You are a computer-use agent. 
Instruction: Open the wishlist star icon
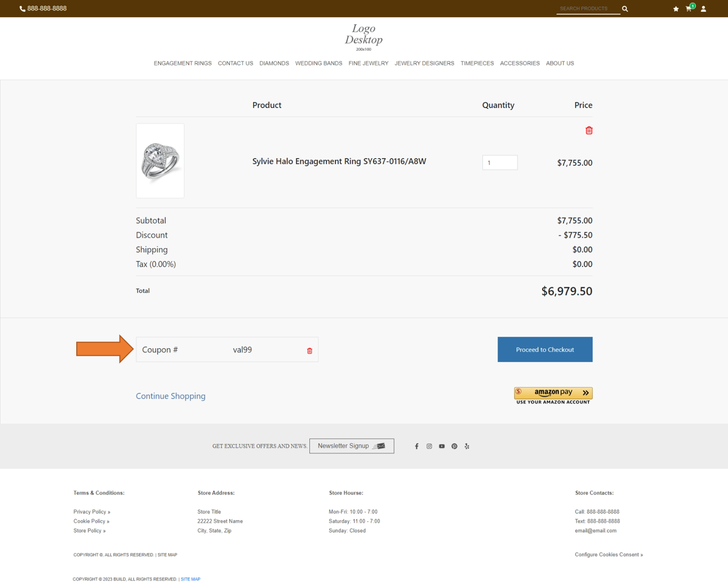pos(676,9)
